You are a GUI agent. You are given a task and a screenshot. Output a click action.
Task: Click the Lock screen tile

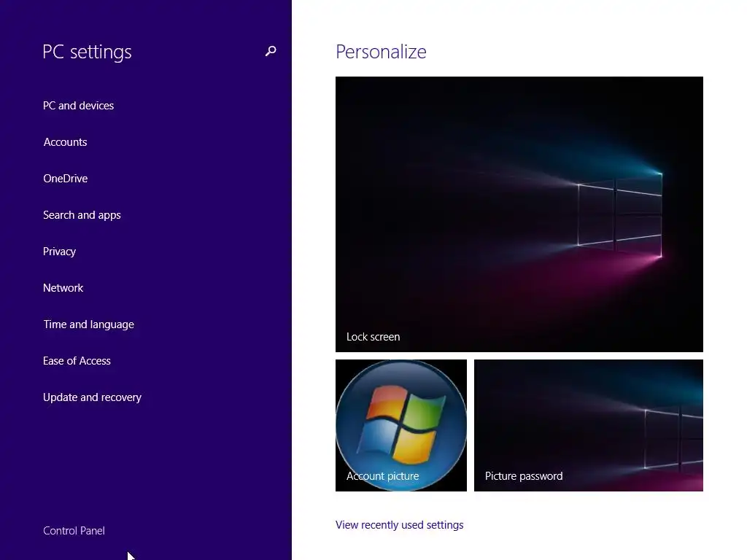(519, 214)
